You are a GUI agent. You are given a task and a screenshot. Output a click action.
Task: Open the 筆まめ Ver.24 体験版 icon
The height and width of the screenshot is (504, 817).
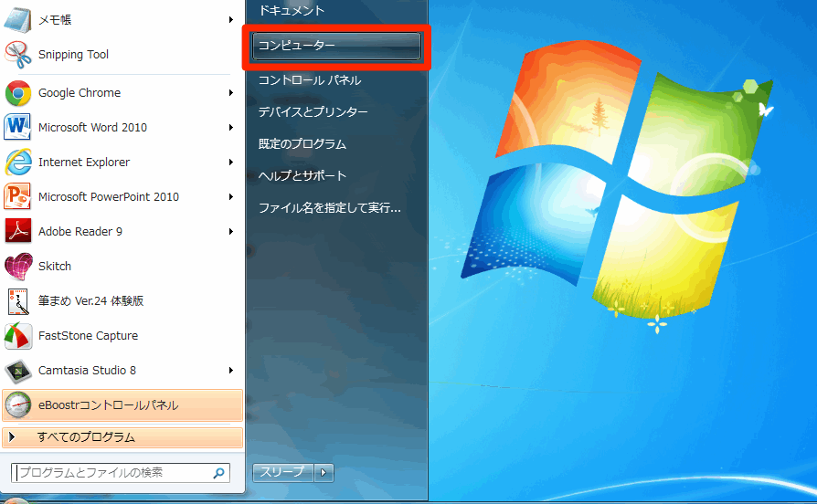17,301
